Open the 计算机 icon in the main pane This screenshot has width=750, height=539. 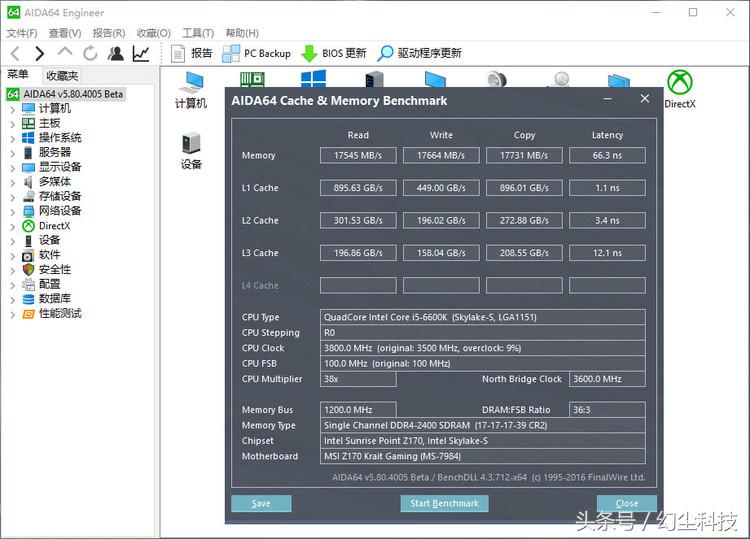tap(191, 90)
